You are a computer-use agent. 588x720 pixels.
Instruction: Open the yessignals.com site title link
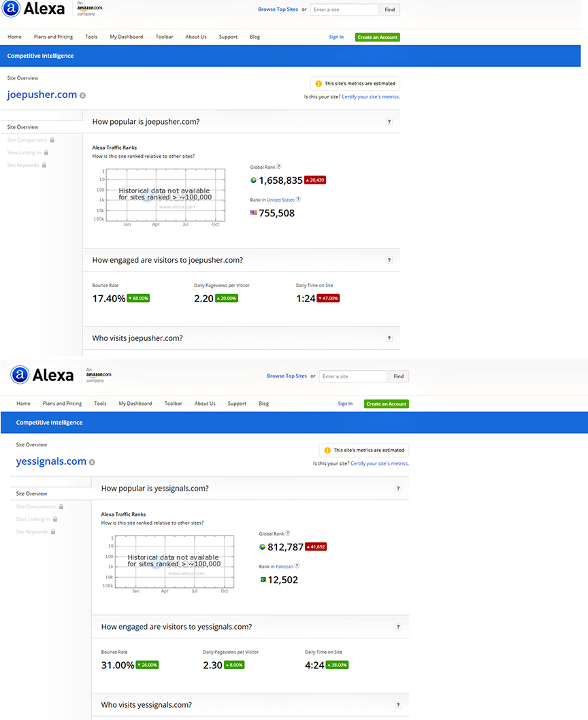[51, 461]
